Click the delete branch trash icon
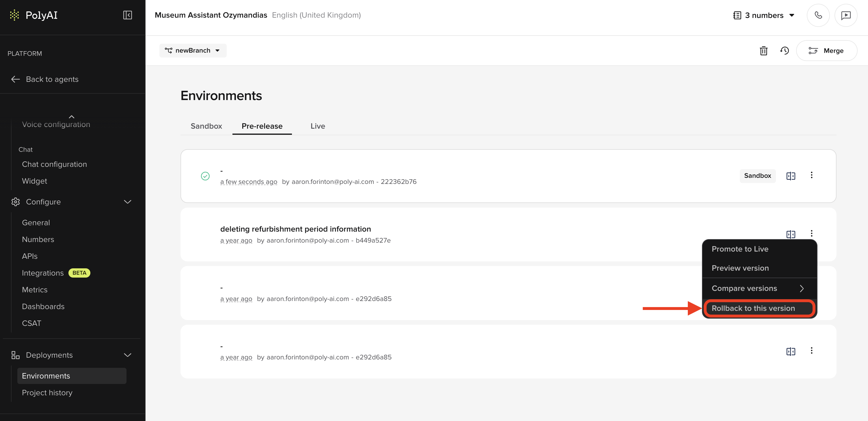 click(x=763, y=51)
